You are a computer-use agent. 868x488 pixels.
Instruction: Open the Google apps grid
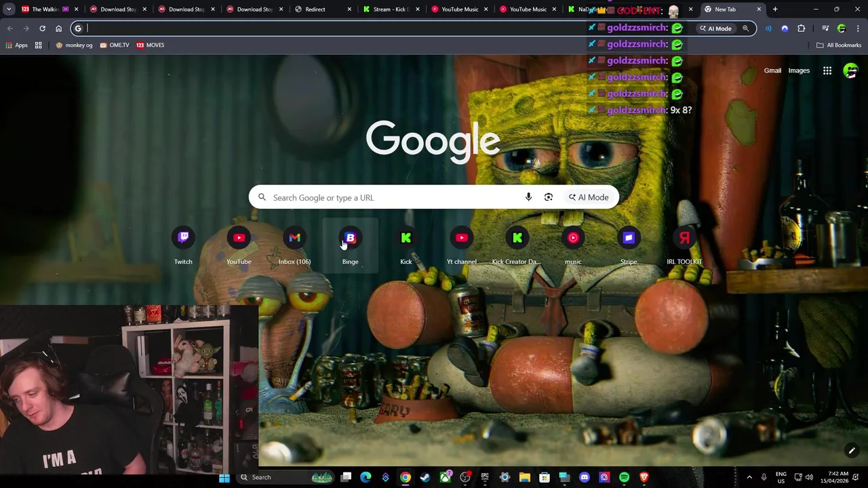(827, 70)
